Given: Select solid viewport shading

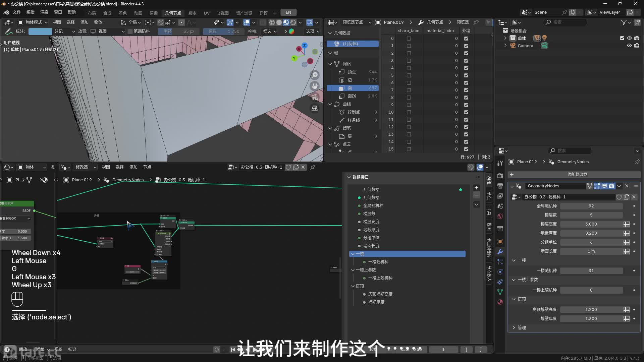Looking at the screenshot, I should point(279,22).
